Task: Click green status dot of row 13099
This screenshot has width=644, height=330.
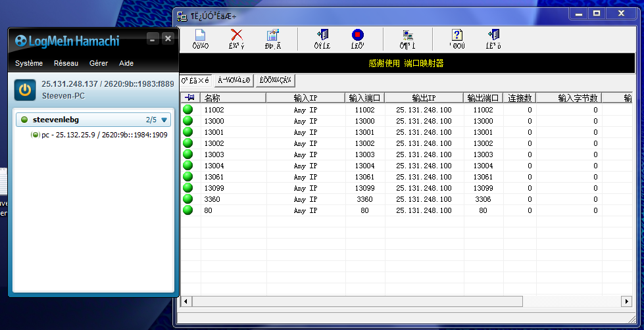Action: click(187, 187)
